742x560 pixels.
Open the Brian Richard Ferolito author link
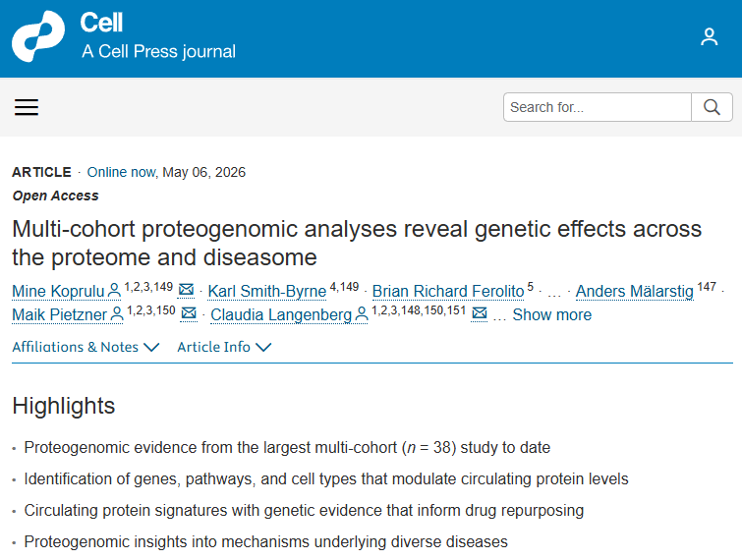tap(448, 292)
